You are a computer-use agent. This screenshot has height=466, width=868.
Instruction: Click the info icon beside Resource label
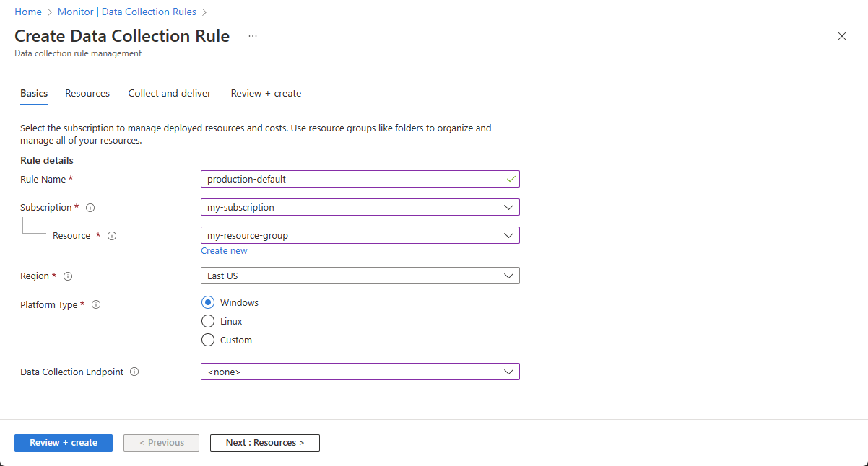point(112,236)
